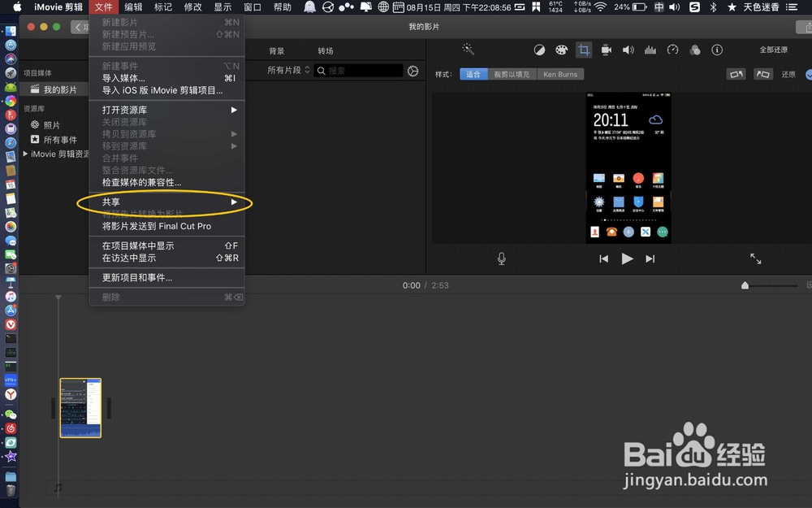Select the Ken Burns style

tap(560, 74)
